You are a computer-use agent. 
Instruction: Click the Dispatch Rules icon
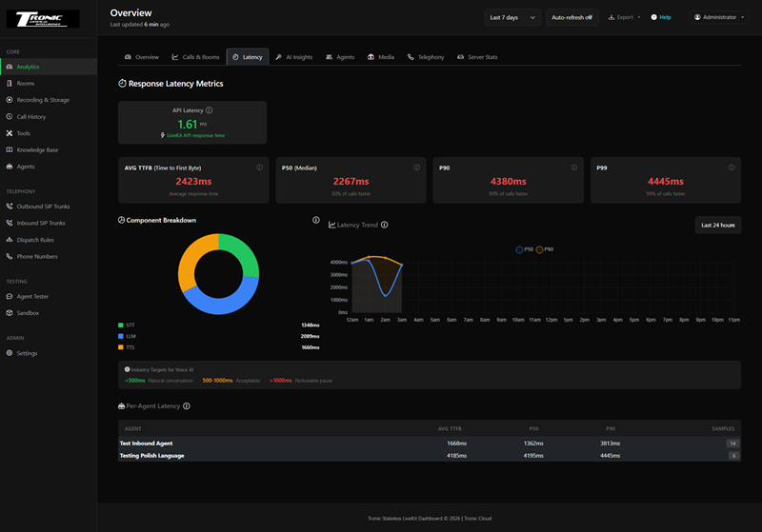click(10, 239)
